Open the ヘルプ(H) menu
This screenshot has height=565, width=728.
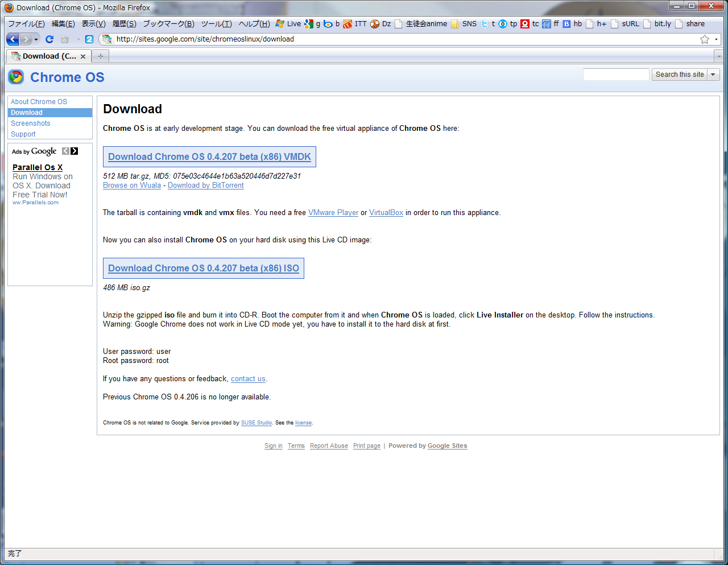tap(254, 24)
